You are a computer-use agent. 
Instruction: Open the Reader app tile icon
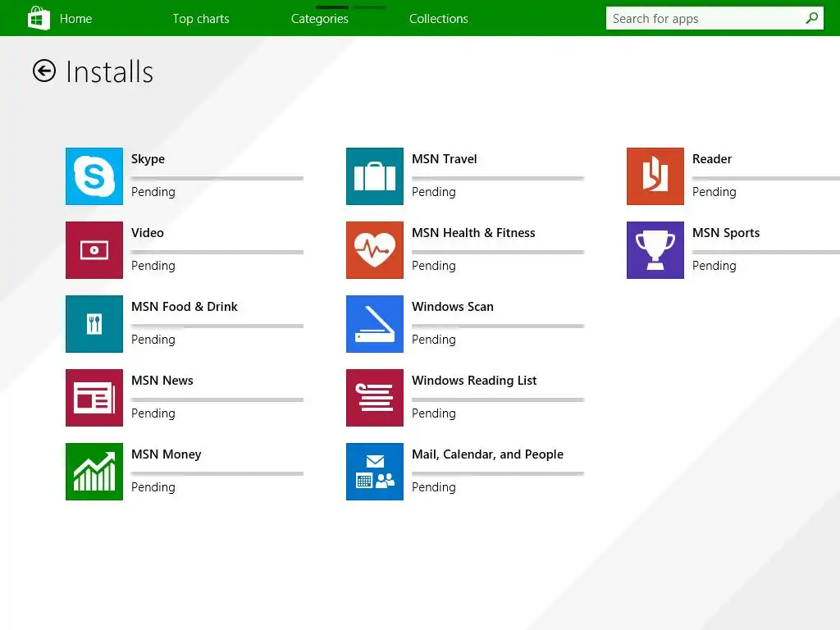(x=655, y=176)
